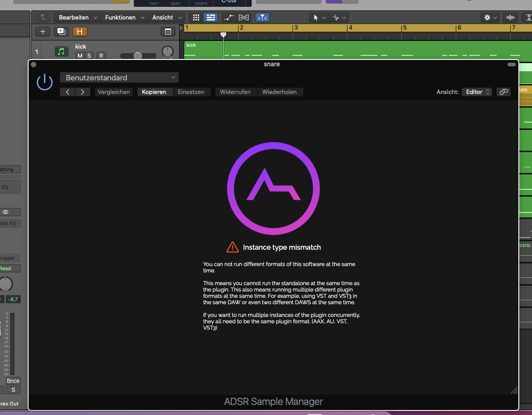Image resolution: width=532 pixels, height=415 pixels.
Task: Open the scissors secondary tool menu
Action: [339, 17]
